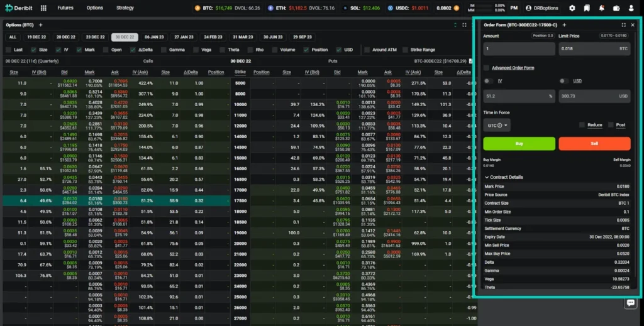
Task: Open the chat support bubble icon
Action: point(630,303)
